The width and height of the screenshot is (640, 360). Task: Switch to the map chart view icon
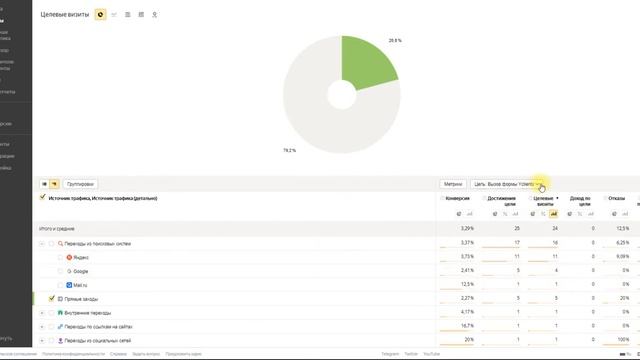(154, 15)
